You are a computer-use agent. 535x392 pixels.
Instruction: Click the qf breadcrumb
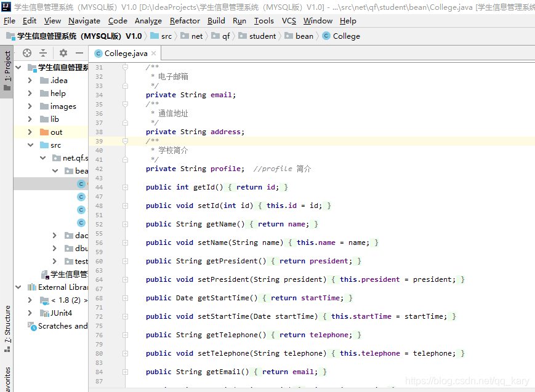tap(220, 36)
